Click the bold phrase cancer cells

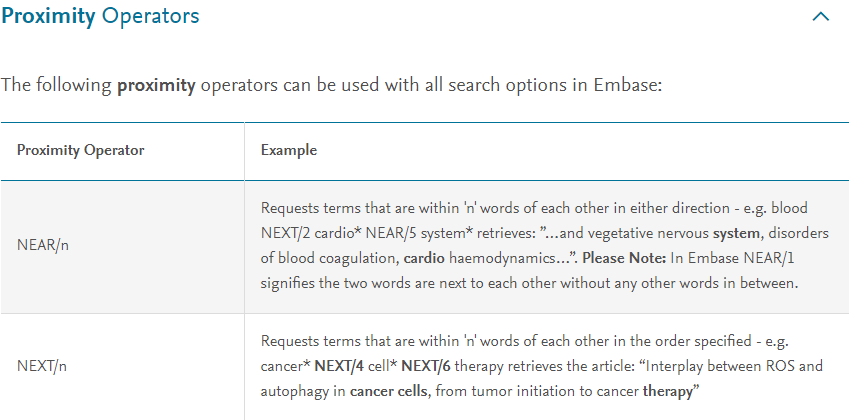tap(388, 392)
